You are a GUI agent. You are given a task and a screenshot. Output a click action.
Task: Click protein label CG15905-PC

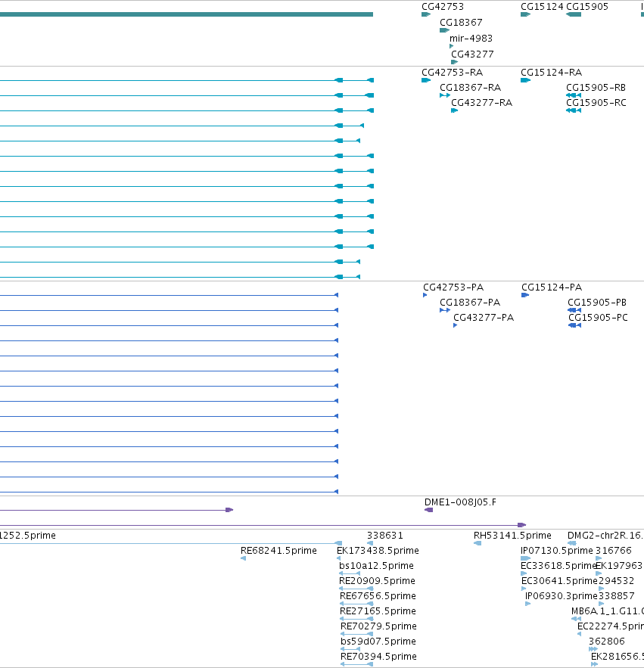[x=598, y=318]
